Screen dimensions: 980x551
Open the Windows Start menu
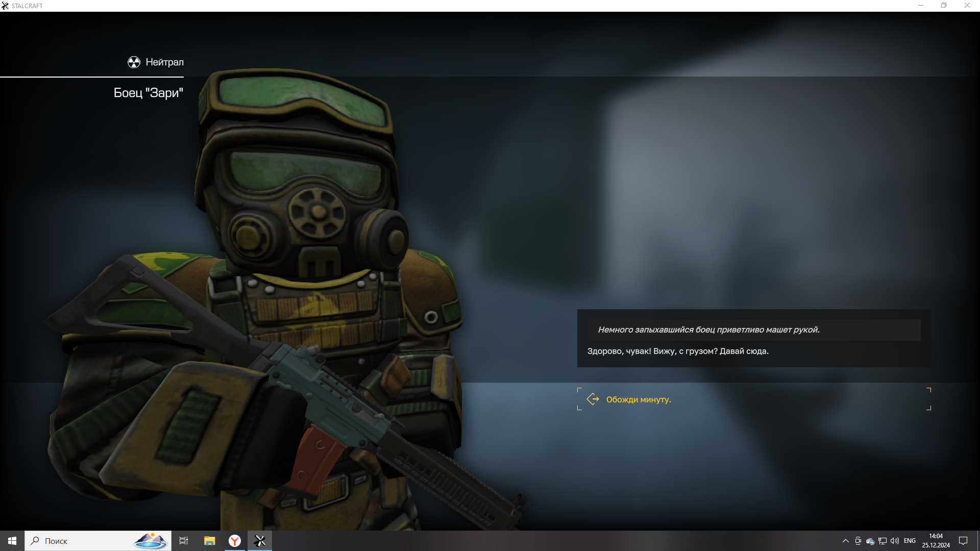tap(12, 541)
